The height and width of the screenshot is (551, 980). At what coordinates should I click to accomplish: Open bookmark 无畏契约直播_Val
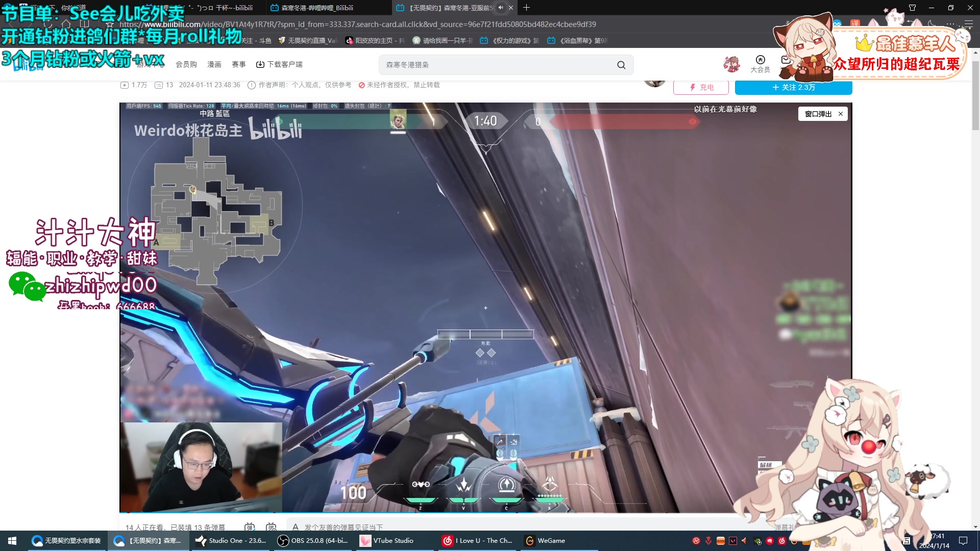[x=307, y=40]
